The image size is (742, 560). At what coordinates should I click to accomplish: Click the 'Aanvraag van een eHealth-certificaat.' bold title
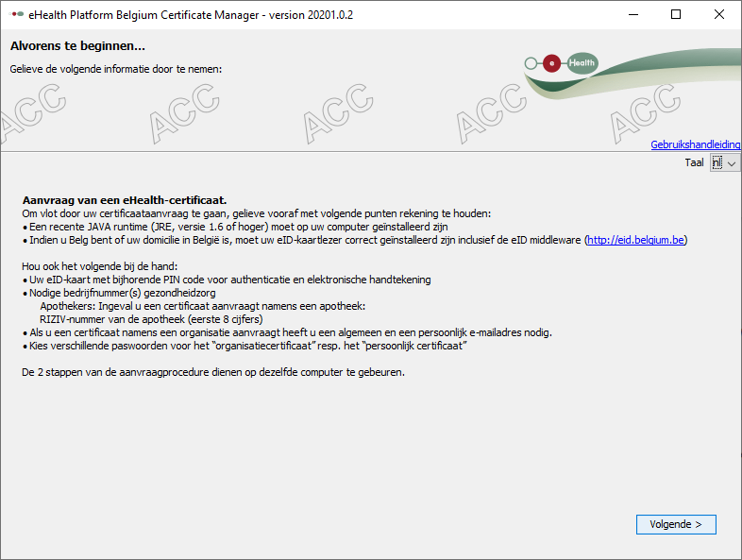124,200
